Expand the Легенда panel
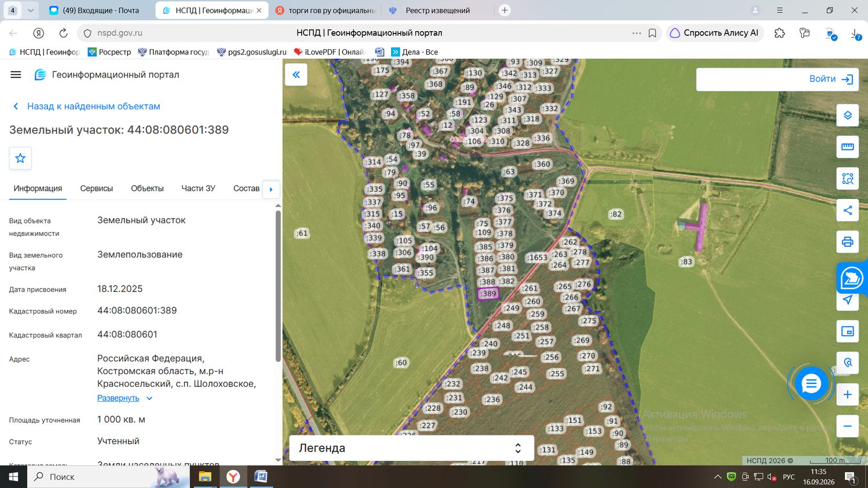Image resolution: width=868 pixels, height=488 pixels. [x=411, y=448]
